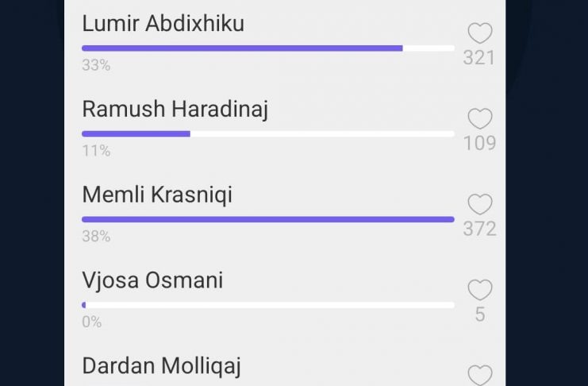
Task: Click Ramush Haradinaj's purple result bar
Action: [x=136, y=133]
